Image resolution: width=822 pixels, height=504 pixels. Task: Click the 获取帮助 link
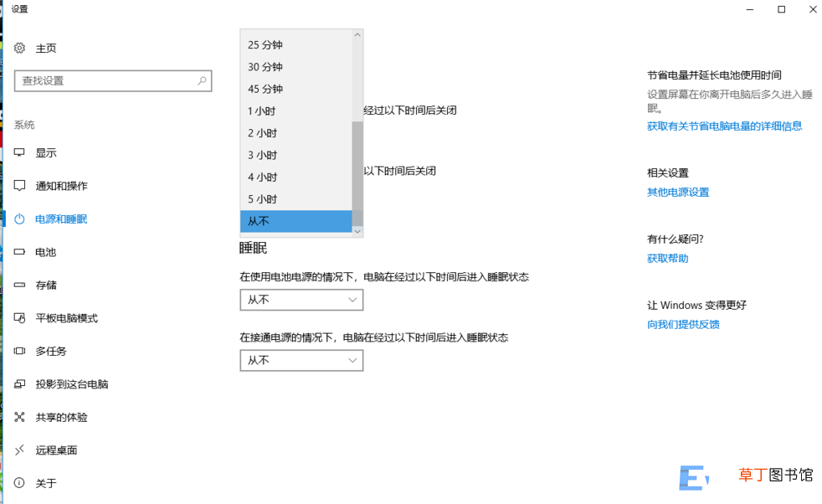(x=667, y=258)
